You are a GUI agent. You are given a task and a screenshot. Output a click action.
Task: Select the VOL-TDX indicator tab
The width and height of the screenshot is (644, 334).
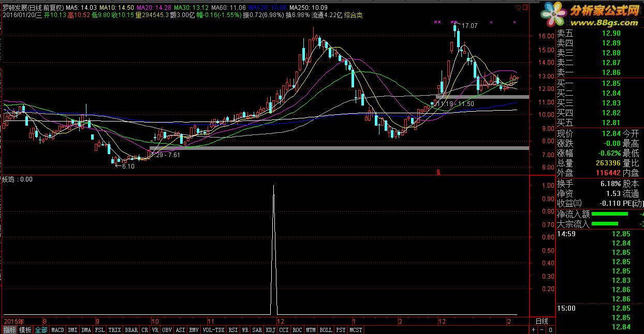214,329
